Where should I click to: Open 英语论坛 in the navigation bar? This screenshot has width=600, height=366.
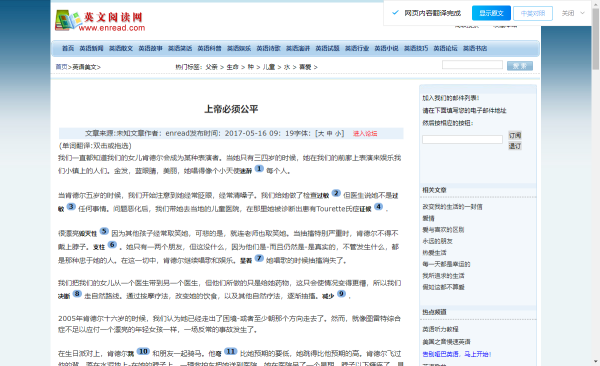(x=445, y=48)
